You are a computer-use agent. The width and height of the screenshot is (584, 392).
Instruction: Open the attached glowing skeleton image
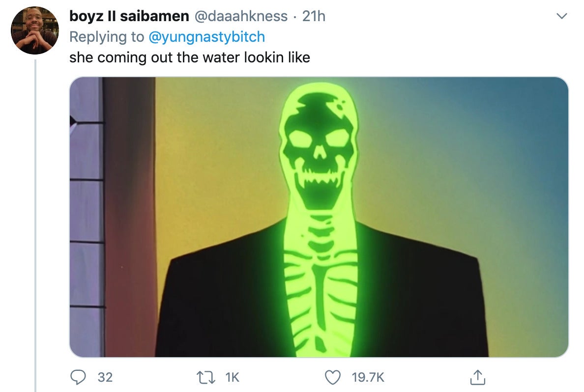[319, 217]
